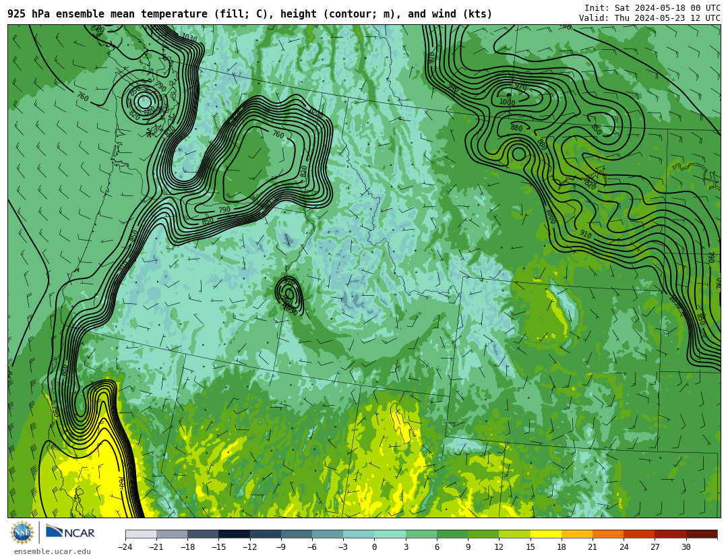Pick the orange swatch between 21 and 24

coord(608,534)
